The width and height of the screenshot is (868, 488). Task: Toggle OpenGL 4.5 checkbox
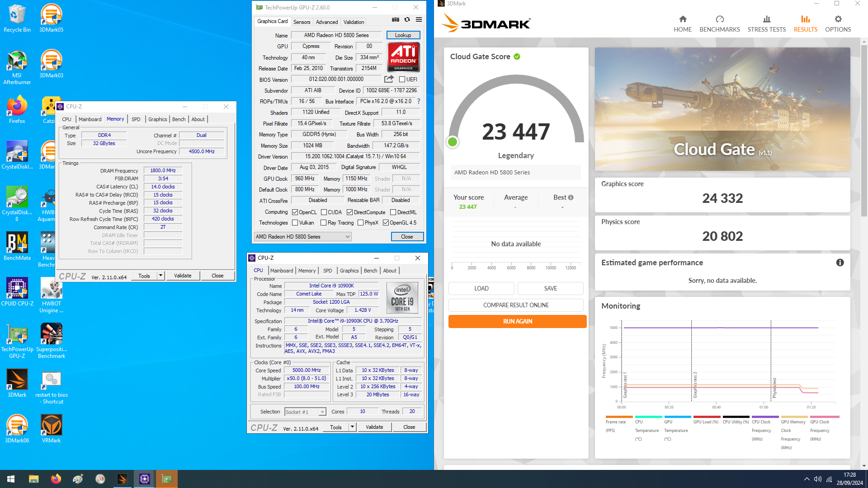click(386, 223)
